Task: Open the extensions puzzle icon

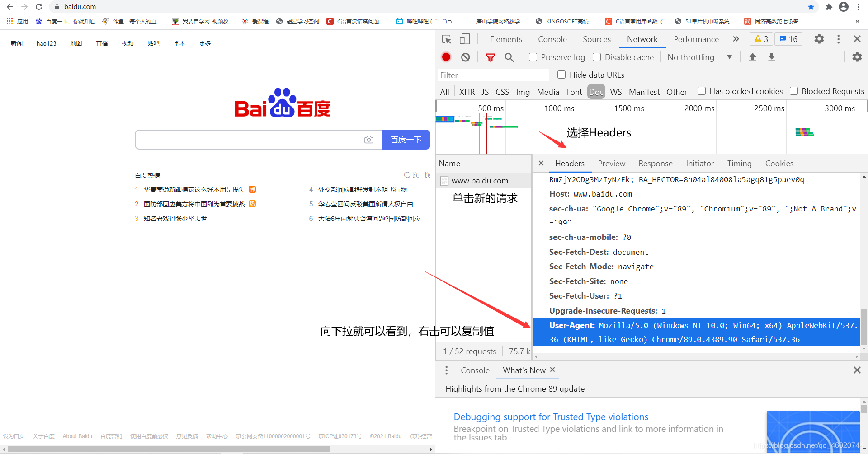Action: point(829,7)
